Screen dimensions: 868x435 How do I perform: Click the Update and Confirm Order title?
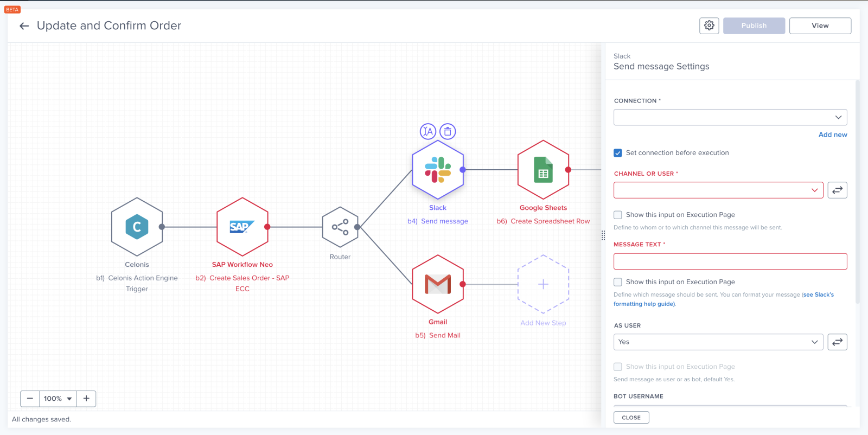coord(109,25)
